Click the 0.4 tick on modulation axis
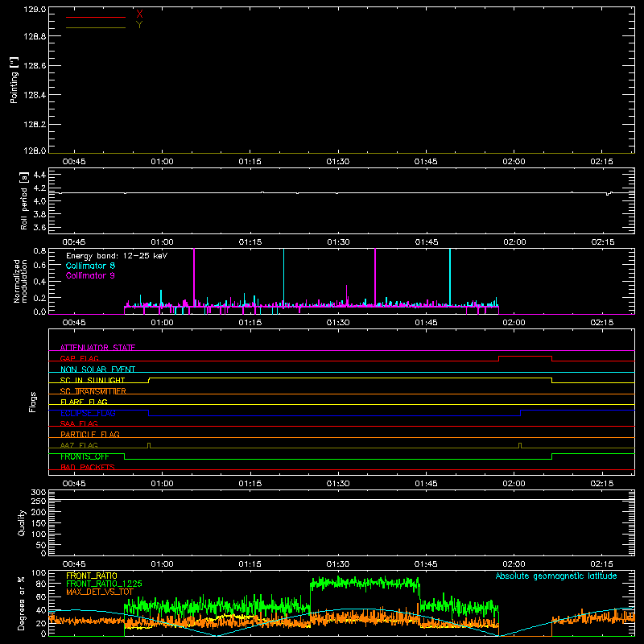This screenshot has width=644, height=644. pyautogui.click(x=39, y=282)
